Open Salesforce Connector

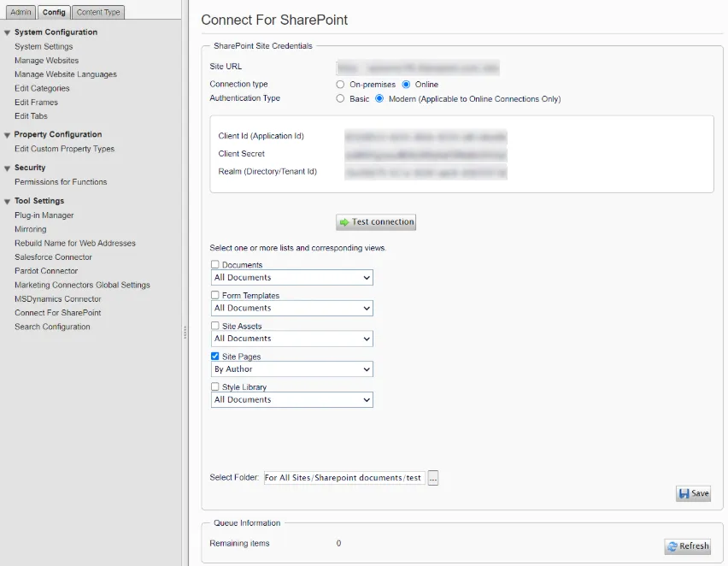coord(53,257)
